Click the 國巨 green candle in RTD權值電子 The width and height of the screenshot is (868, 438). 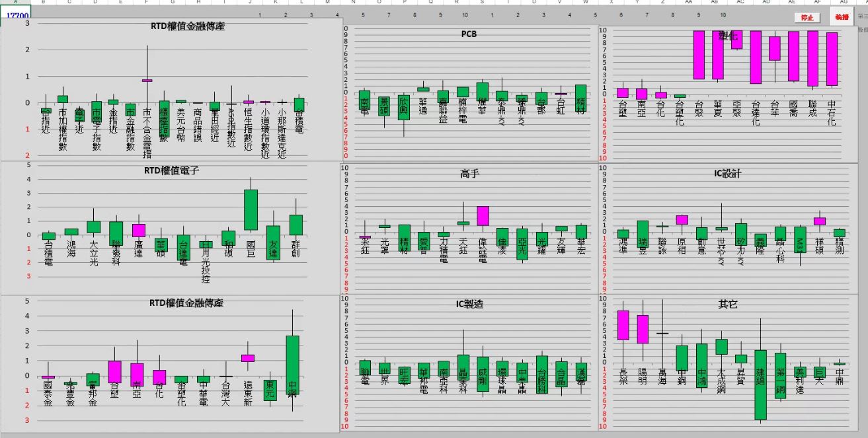[x=251, y=209]
